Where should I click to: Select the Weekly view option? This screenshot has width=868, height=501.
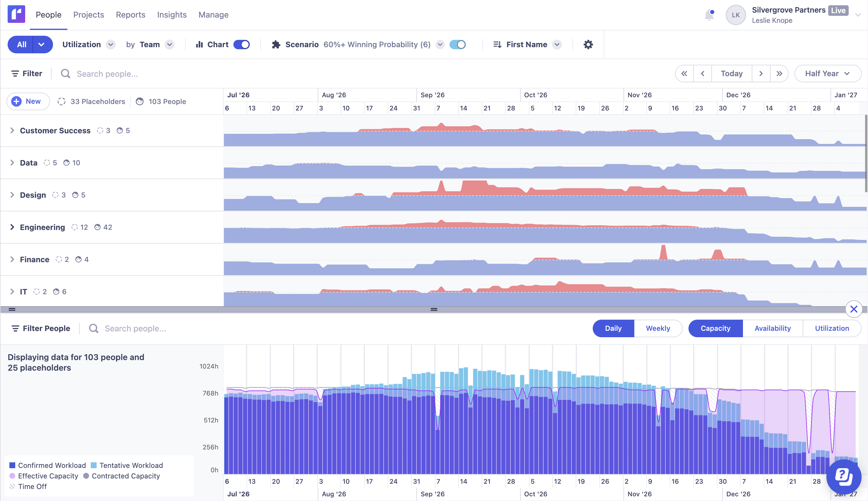click(x=658, y=328)
